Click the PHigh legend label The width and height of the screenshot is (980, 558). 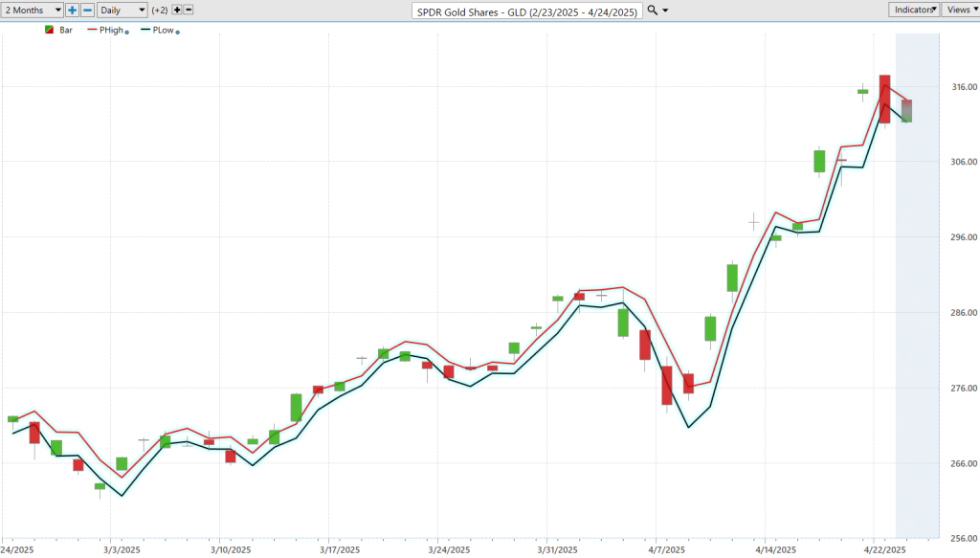click(111, 30)
